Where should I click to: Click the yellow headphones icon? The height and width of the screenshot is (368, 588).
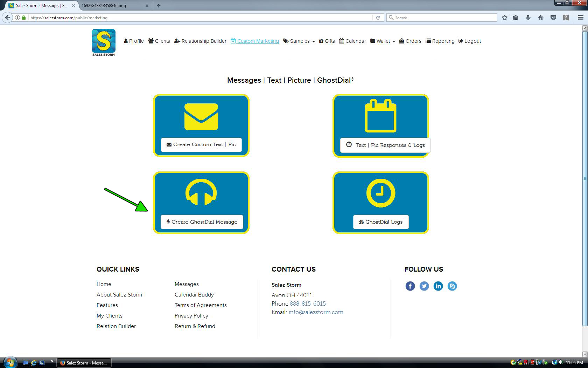click(x=201, y=192)
